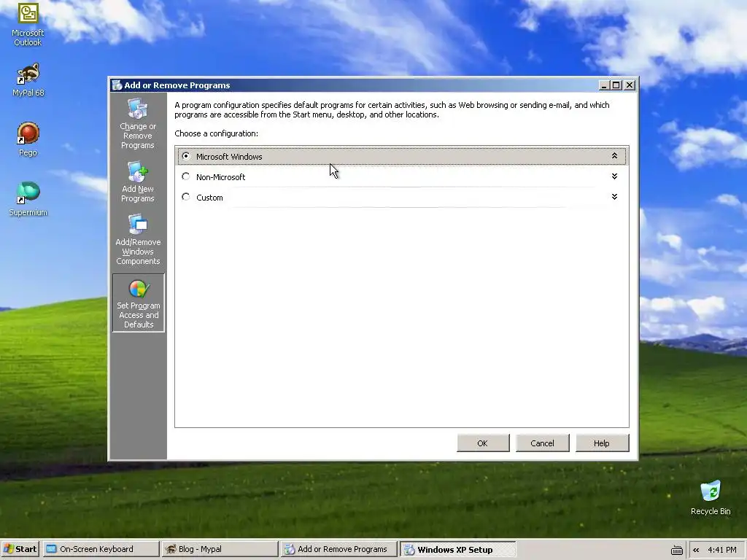Open the Start menu
747x560 pixels.
point(20,550)
